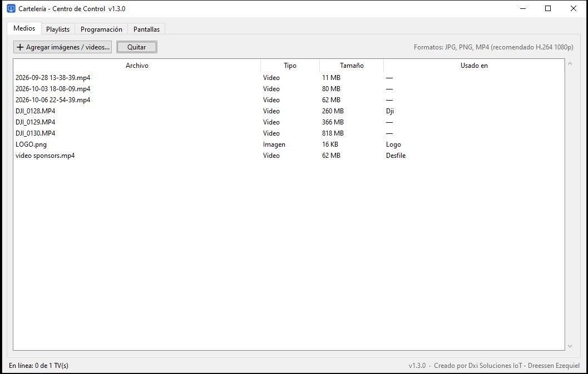
Task: Select the DJI_0128.MP4 row
Action: 289,111
